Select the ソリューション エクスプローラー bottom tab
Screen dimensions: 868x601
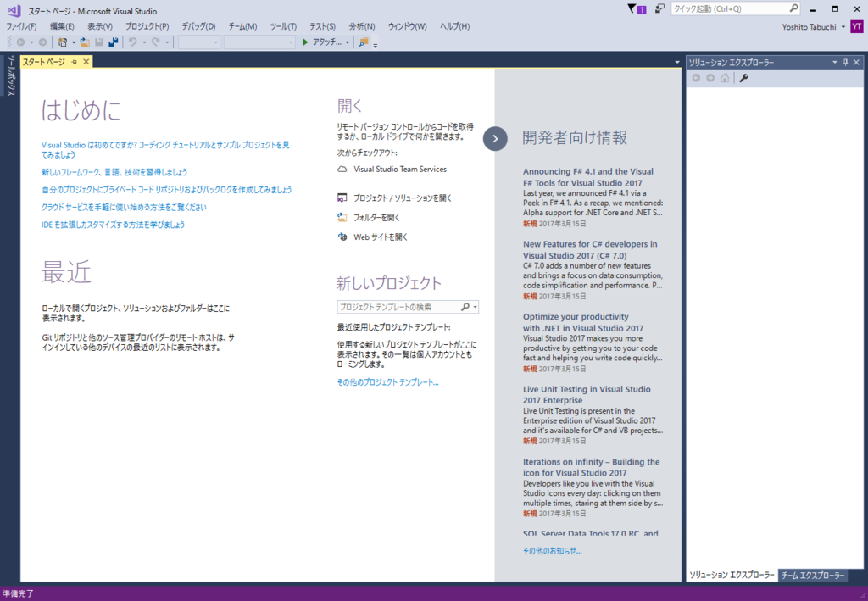pos(732,576)
